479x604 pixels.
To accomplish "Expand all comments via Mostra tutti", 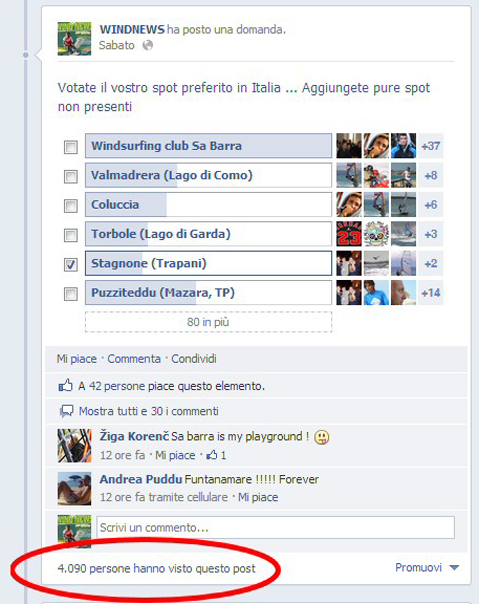I will tap(148, 411).
